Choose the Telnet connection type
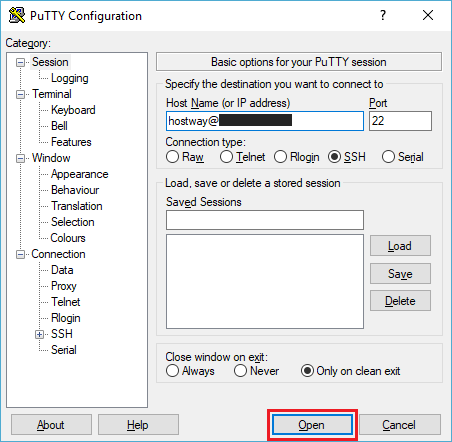The height and width of the screenshot is (442, 452). click(x=226, y=157)
